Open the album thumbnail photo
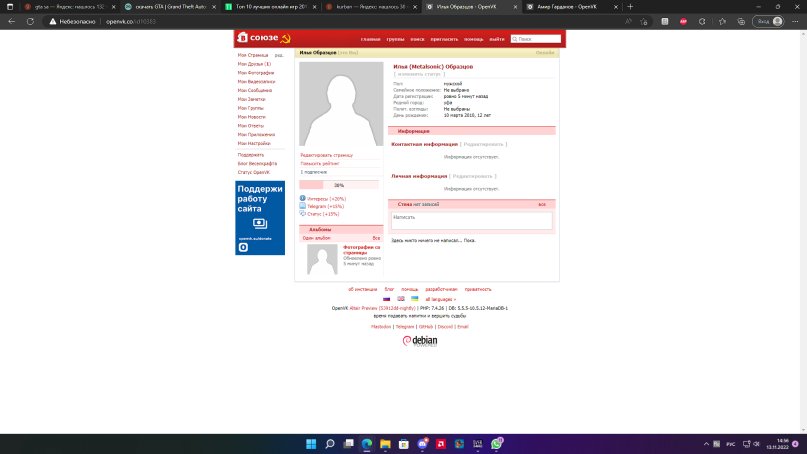This screenshot has height=454, width=807. (x=322, y=259)
